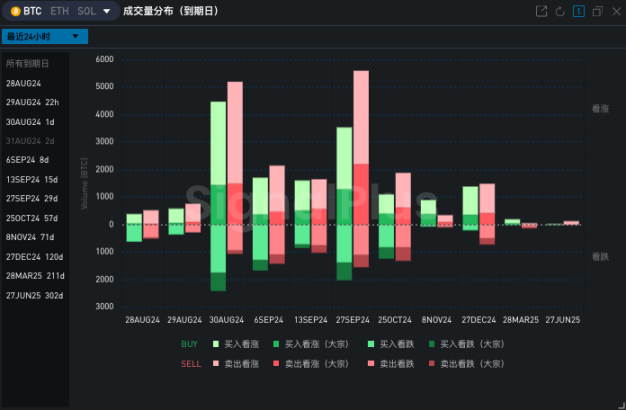Select 27JUN25 302d expiry in sidebar

[x=34, y=296]
